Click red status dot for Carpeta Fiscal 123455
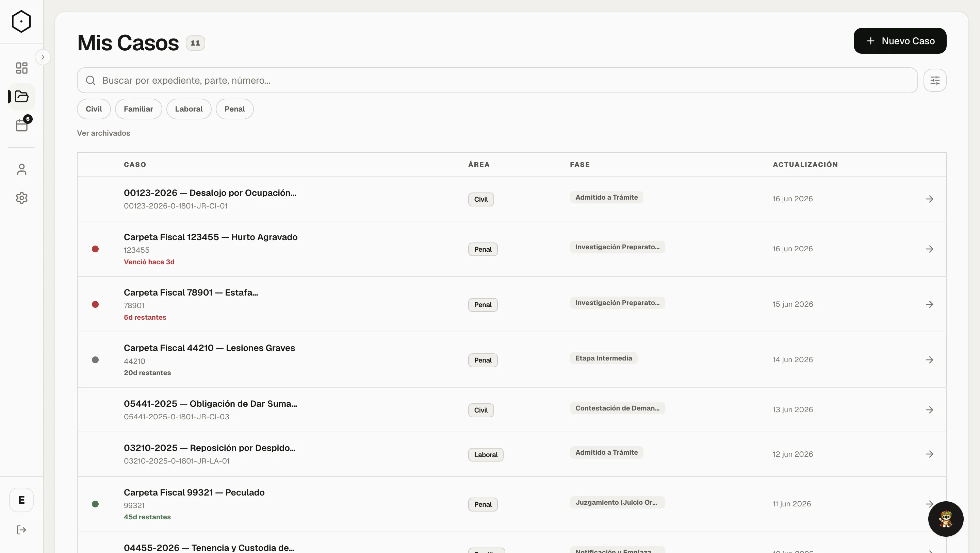 95,249
